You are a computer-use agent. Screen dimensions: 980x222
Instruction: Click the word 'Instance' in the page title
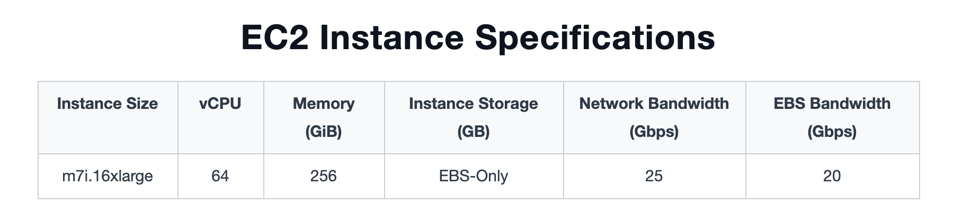pyautogui.click(x=391, y=38)
